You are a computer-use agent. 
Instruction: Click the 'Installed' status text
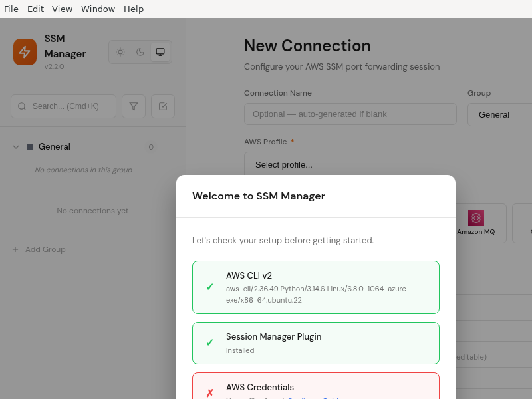240,350
